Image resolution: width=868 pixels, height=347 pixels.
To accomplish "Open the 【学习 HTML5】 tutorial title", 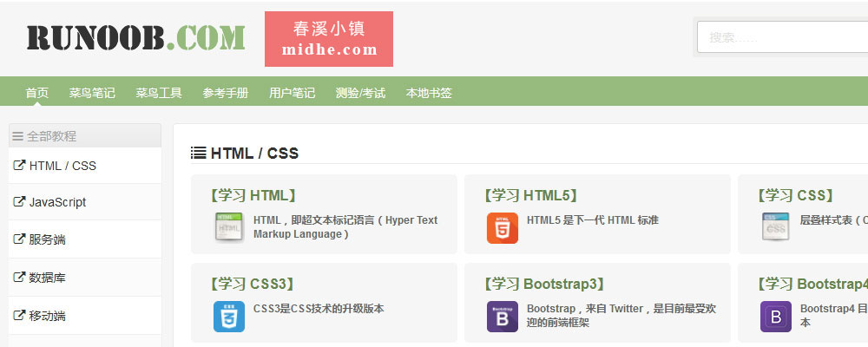I will [529, 195].
